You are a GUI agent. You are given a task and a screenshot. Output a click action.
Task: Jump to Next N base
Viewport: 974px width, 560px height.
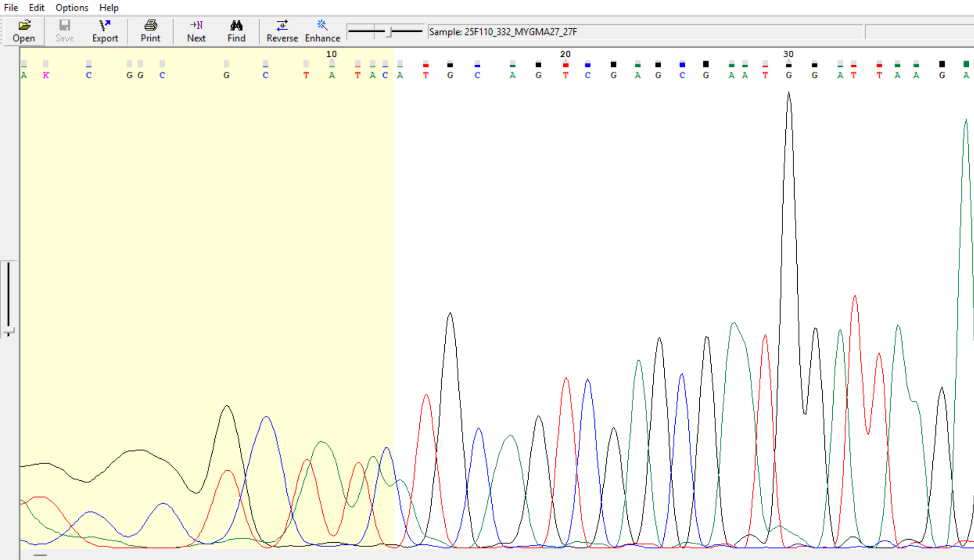point(196,31)
